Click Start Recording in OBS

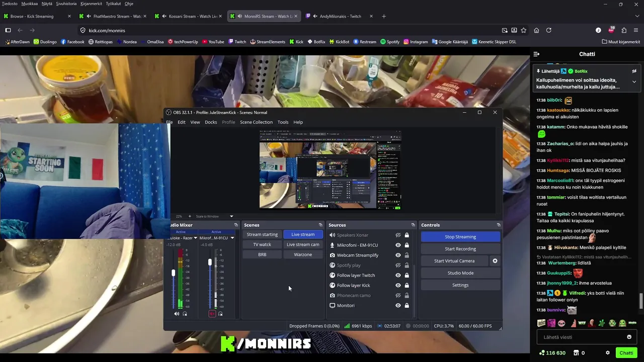click(x=460, y=249)
